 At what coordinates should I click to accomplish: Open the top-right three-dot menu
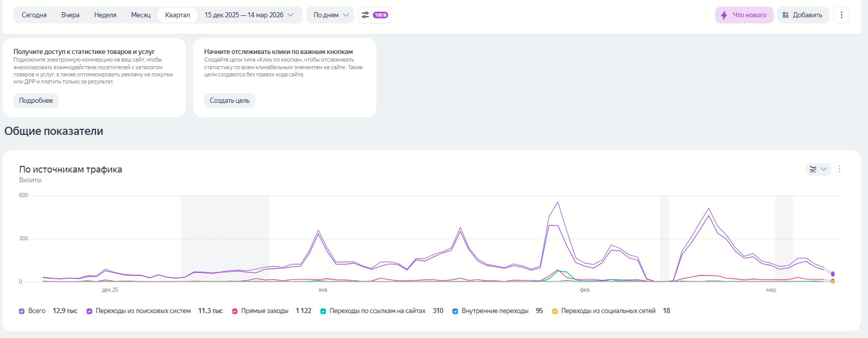(x=842, y=15)
